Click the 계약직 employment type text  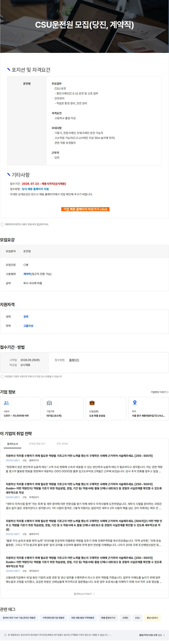click(27, 274)
